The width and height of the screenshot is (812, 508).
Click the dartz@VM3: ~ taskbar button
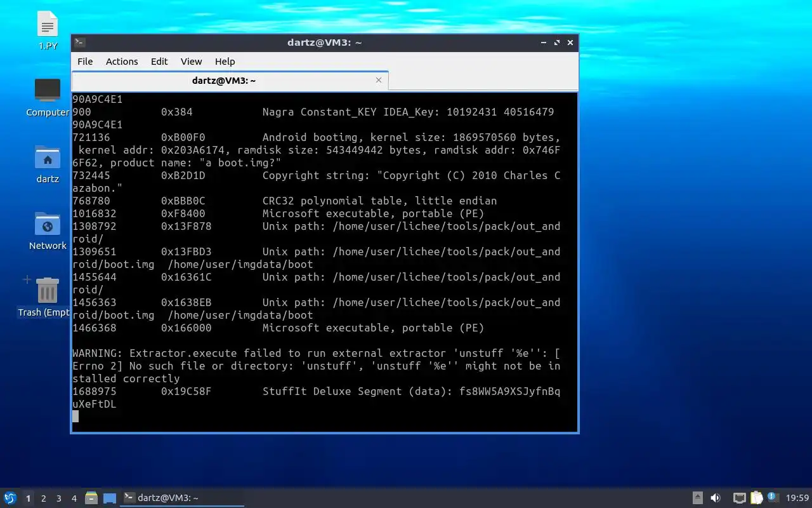[183, 498]
